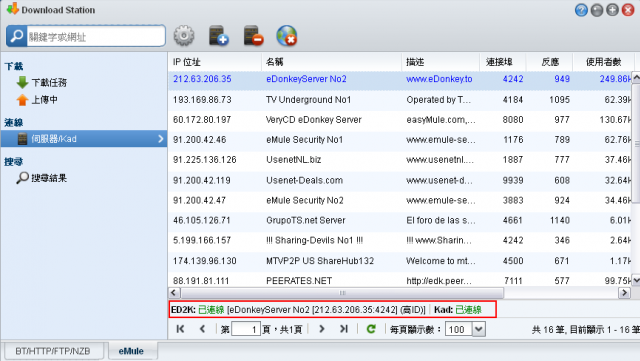This screenshot has width=640, height=361.
Task: Switch to the BT/HTTP/FTP/NZB tab
Action: (x=53, y=351)
